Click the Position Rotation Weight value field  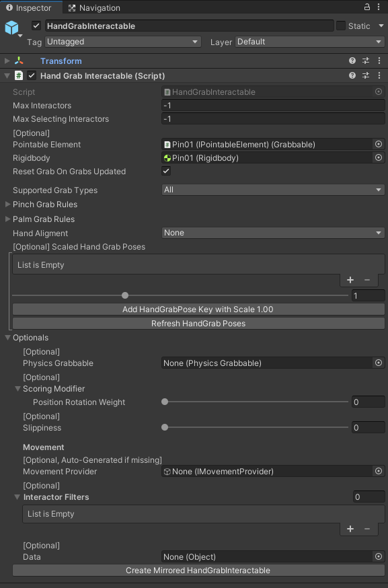tap(368, 402)
